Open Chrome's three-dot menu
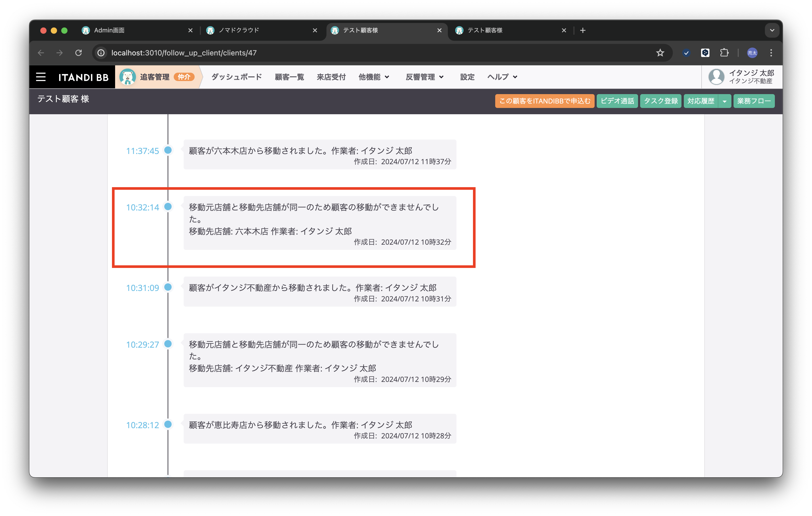Viewport: 812px width, 516px height. [771, 53]
